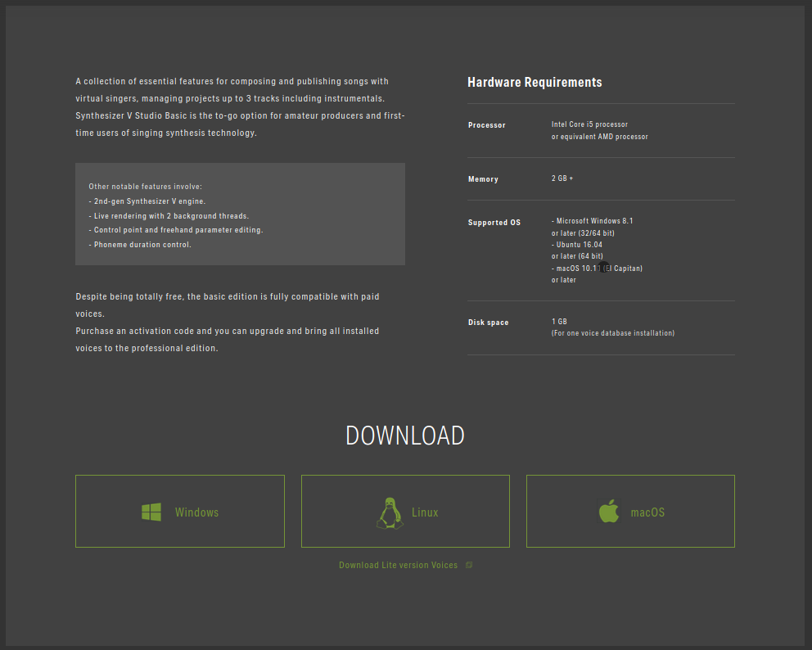Click the Memory label

(x=483, y=179)
